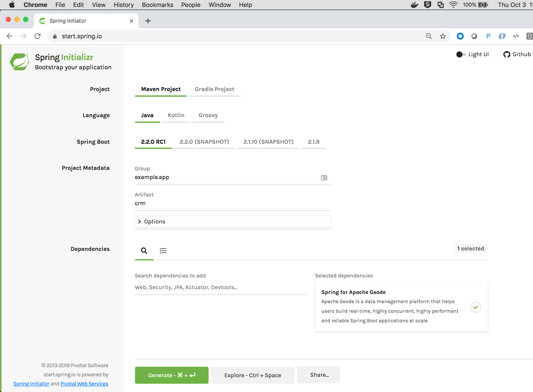Select Kotlin as the language
The width and height of the screenshot is (533, 392).
[176, 115]
